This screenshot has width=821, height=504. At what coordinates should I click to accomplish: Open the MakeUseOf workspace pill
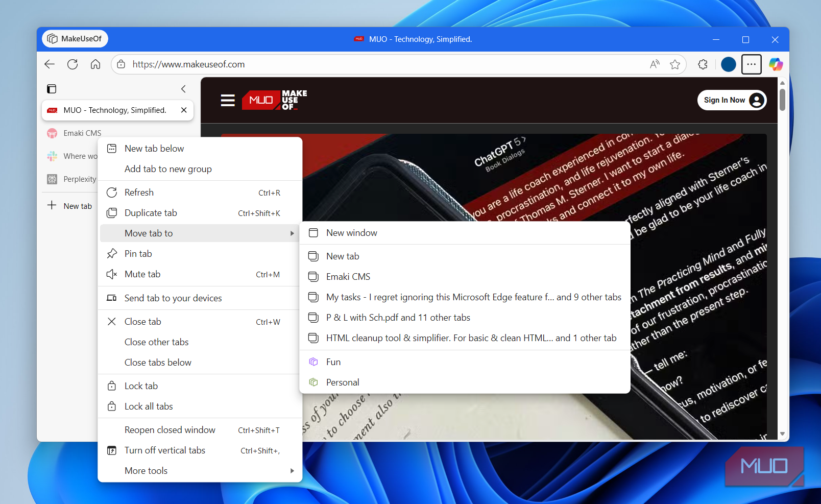click(x=75, y=39)
